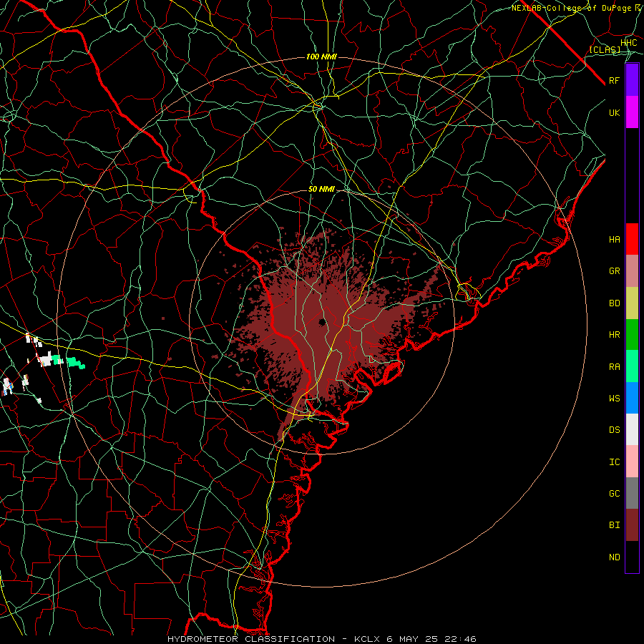Click the GR pinkish legend swatch
Screen dimensions: 644x644
point(632,270)
